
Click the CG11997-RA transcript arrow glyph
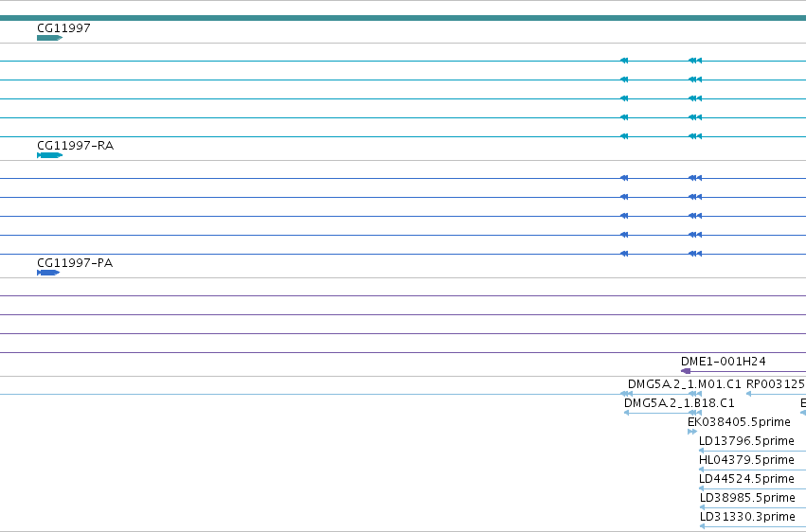pos(50,155)
